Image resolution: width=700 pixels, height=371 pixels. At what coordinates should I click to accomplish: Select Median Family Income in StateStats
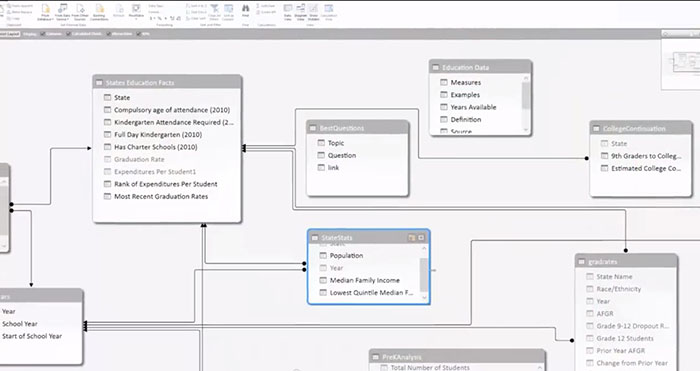[365, 280]
